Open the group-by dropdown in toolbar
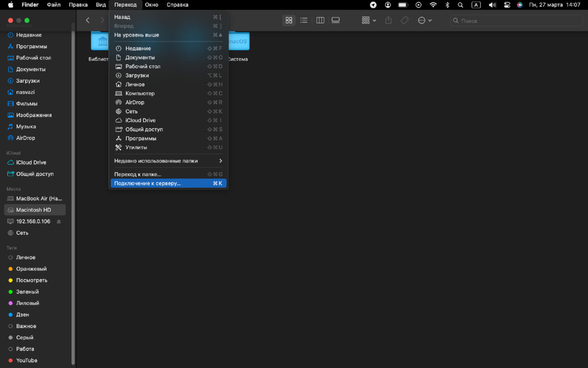Screen dimensions: 588x368 [369, 21]
